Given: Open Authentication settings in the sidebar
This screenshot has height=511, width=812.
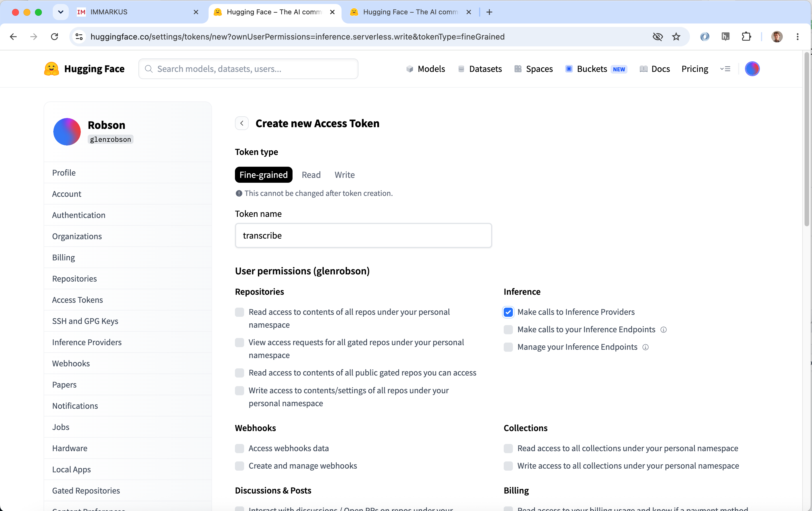Looking at the screenshot, I should pyautogui.click(x=128, y=215).
